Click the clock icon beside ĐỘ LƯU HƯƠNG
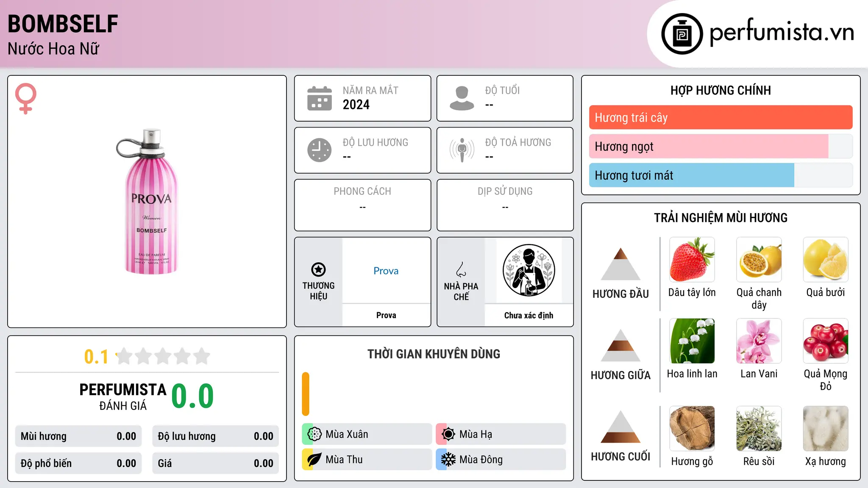This screenshot has width=868, height=488. pos(320,150)
